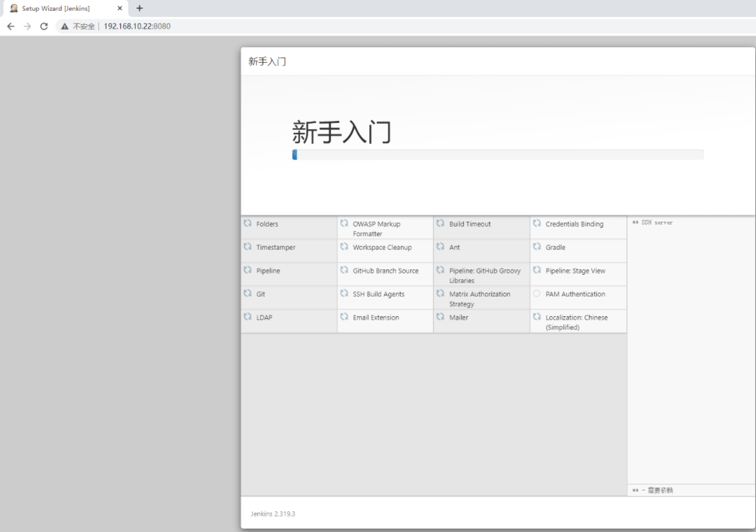The image size is (756, 532).
Task: Click the icon beside Pipeline: Stage View
Action: point(537,270)
